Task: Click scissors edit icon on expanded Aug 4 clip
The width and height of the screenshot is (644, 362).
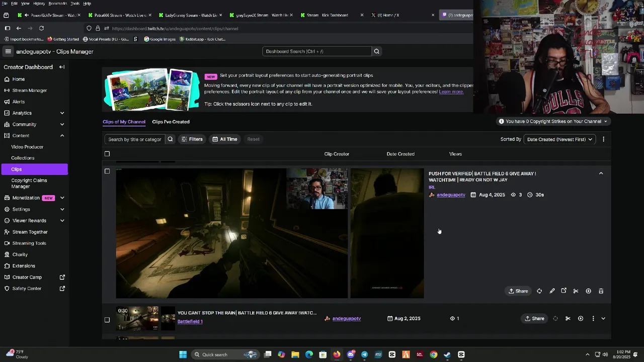Action: (576, 291)
